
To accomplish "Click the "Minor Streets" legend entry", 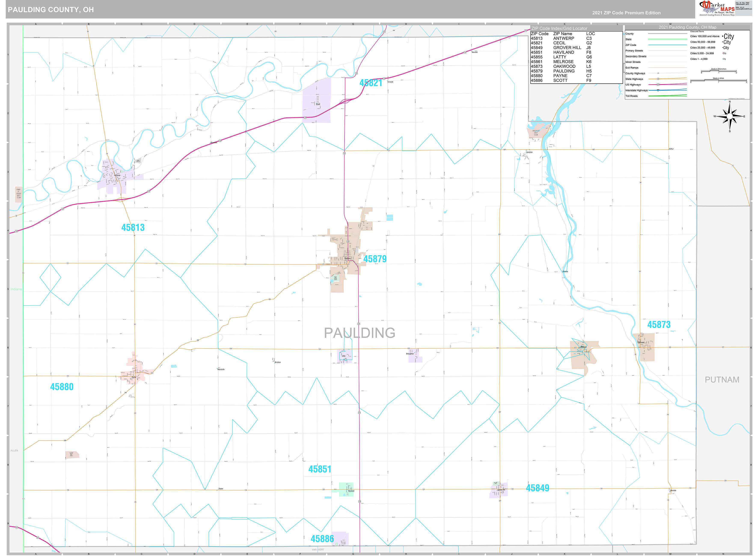I will [633, 62].
